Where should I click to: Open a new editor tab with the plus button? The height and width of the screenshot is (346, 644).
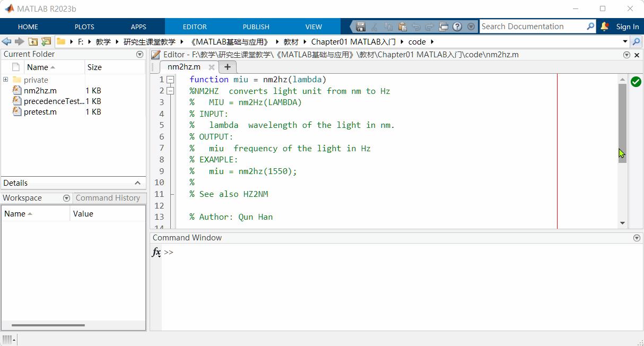click(x=227, y=67)
